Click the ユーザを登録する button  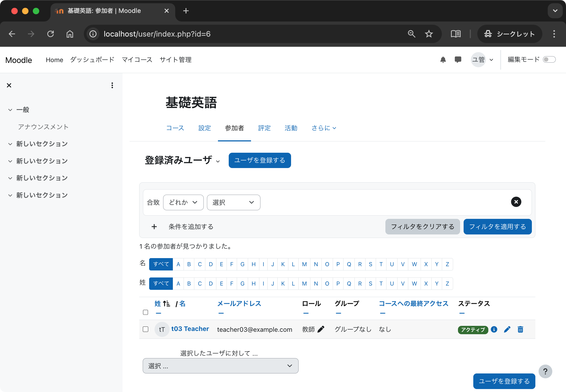click(x=259, y=160)
